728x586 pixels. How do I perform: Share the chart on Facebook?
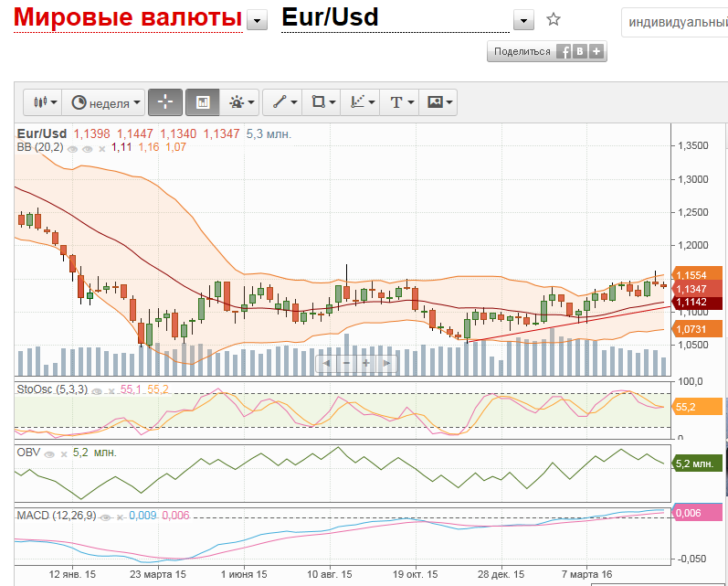pyautogui.click(x=564, y=52)
